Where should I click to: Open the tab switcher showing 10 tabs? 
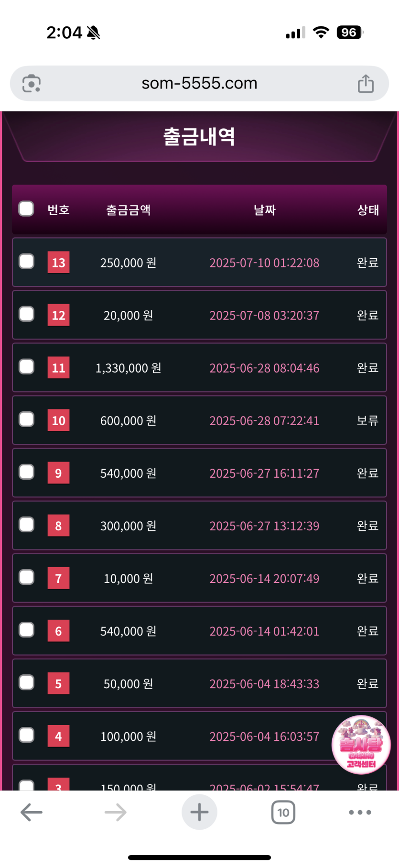pos(283,812)
